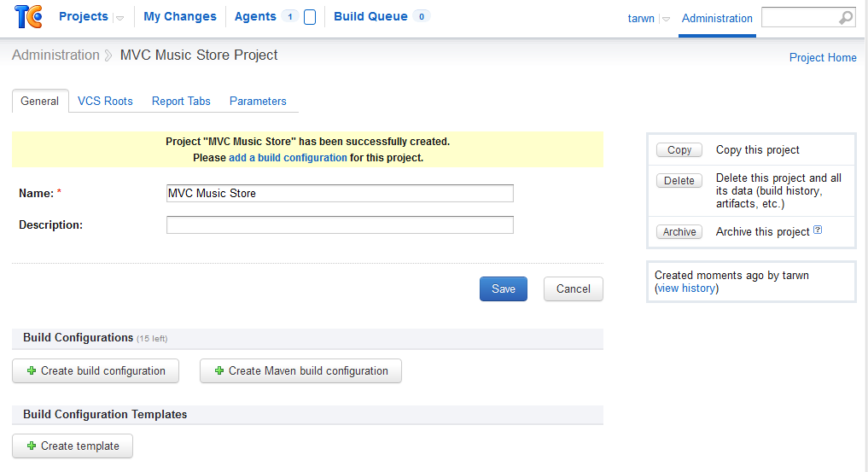The width and height of the screenshot is (868, 472).
Task: Click the TeamCity logo icon
Action: coord(28,16)
